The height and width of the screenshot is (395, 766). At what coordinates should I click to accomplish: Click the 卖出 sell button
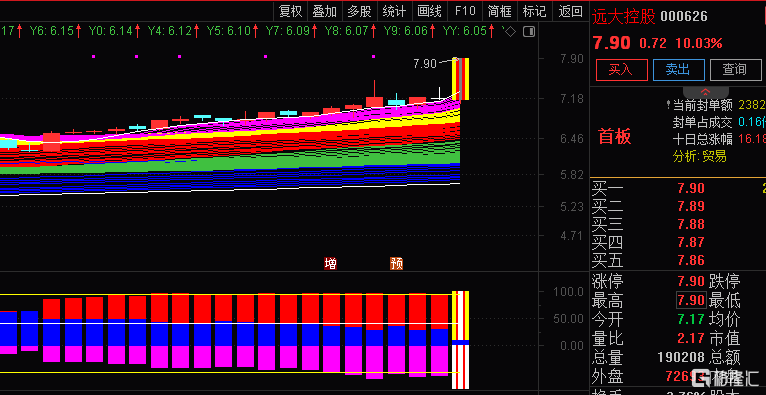(x=679, y=70)
